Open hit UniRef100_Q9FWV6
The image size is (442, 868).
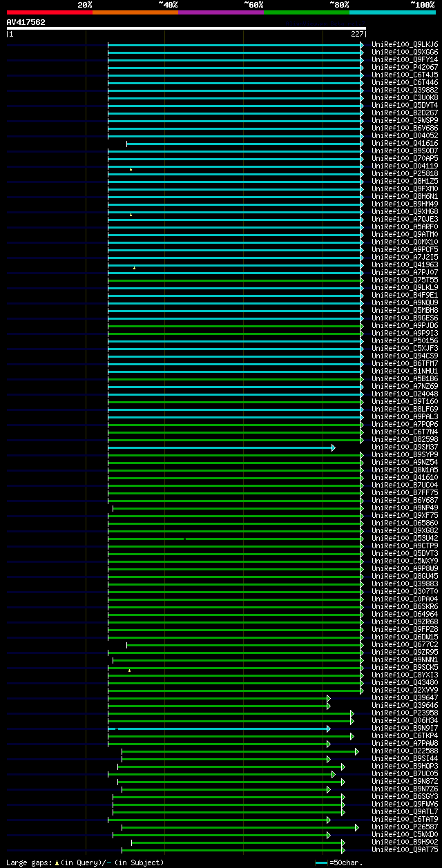point(405,804)
